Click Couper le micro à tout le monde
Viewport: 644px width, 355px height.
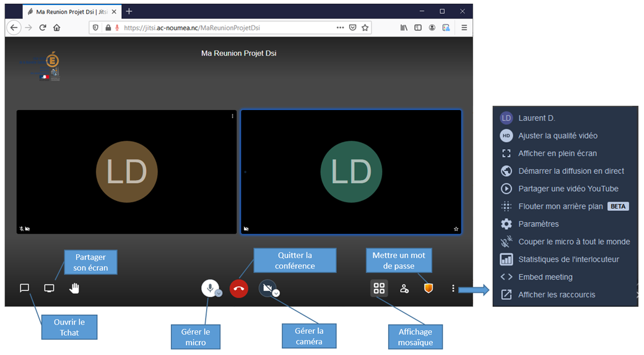point(573,242)
